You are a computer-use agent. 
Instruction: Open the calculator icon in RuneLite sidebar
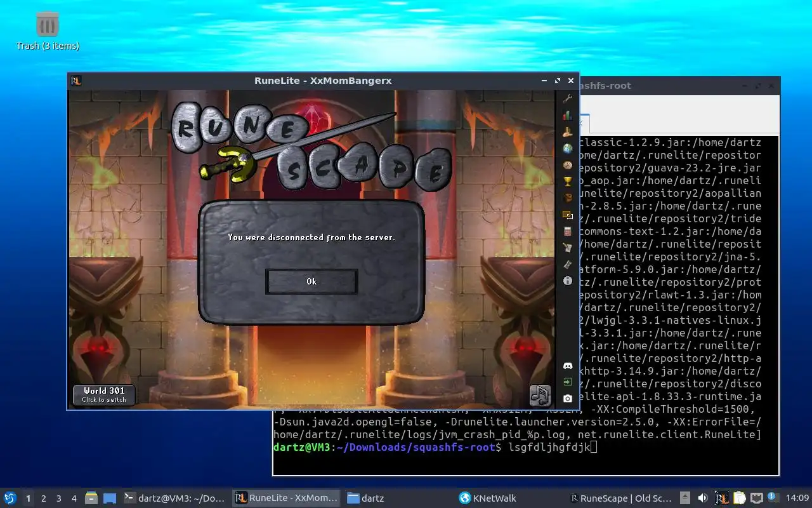[x=568, y=231]
